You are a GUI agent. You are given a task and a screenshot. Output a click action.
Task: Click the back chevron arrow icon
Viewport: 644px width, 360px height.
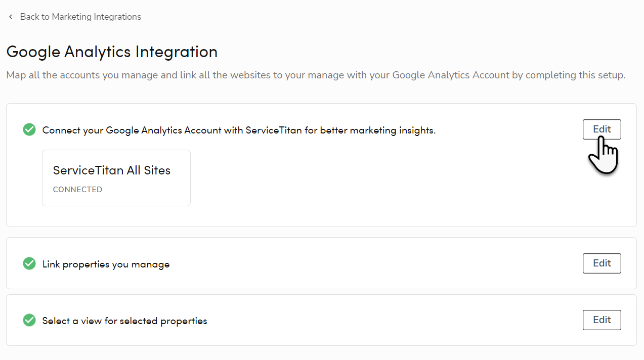coord(11,17)
